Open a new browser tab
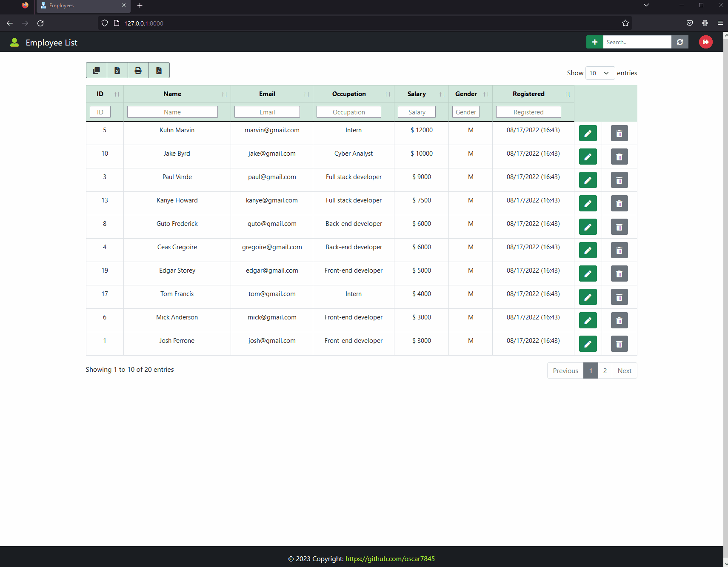 tap(140, 6)
